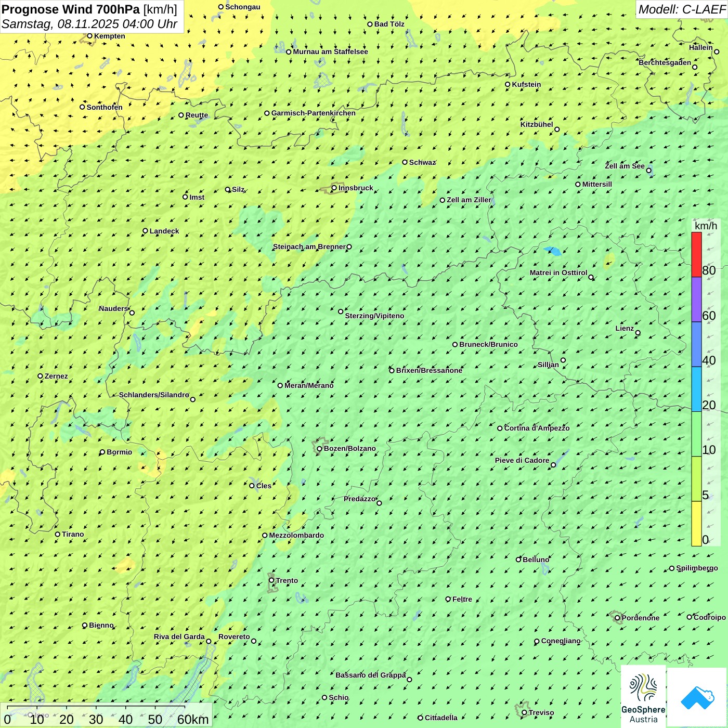Image resolution: width=728 pixels, height=728 pixels.
Task: Click the 'Brixen/Bressanone' label
Action: click(429, 370)
